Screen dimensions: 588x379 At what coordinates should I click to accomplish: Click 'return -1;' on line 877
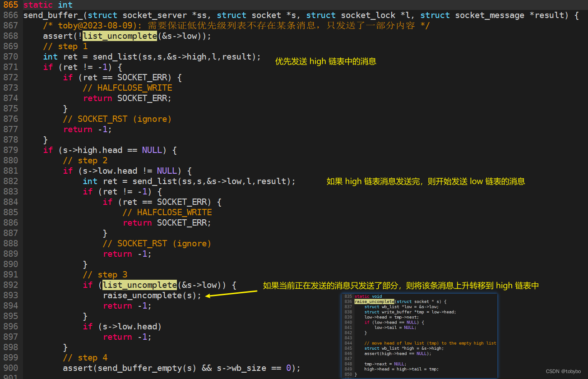coord(88,129)
